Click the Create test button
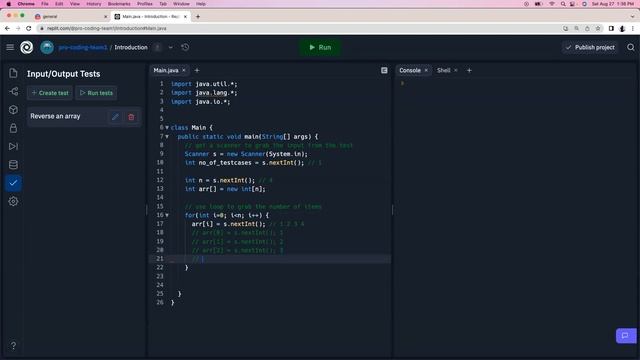Screen dimensions: 640x360 (50, 93)
